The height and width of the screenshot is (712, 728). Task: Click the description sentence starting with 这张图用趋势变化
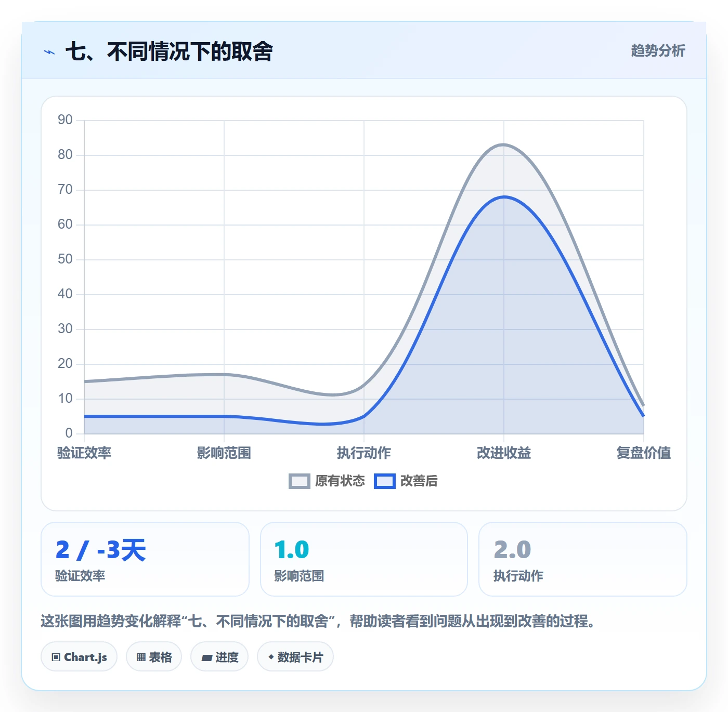click(x=318, y=621)
